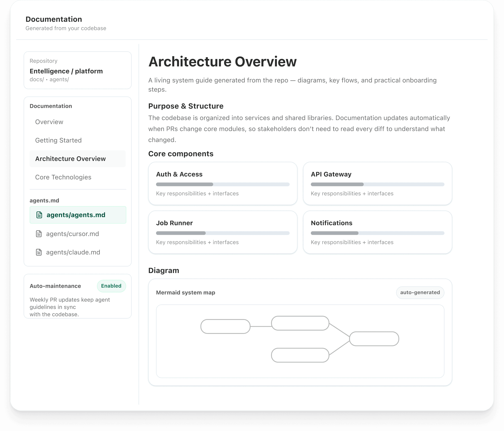Select Architecture Overview in sidebar
504x431 pixels.
(x=70, y=159)
